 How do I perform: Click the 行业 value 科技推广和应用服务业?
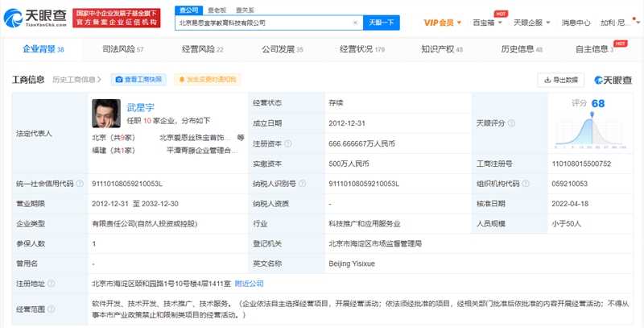point(365,224)
